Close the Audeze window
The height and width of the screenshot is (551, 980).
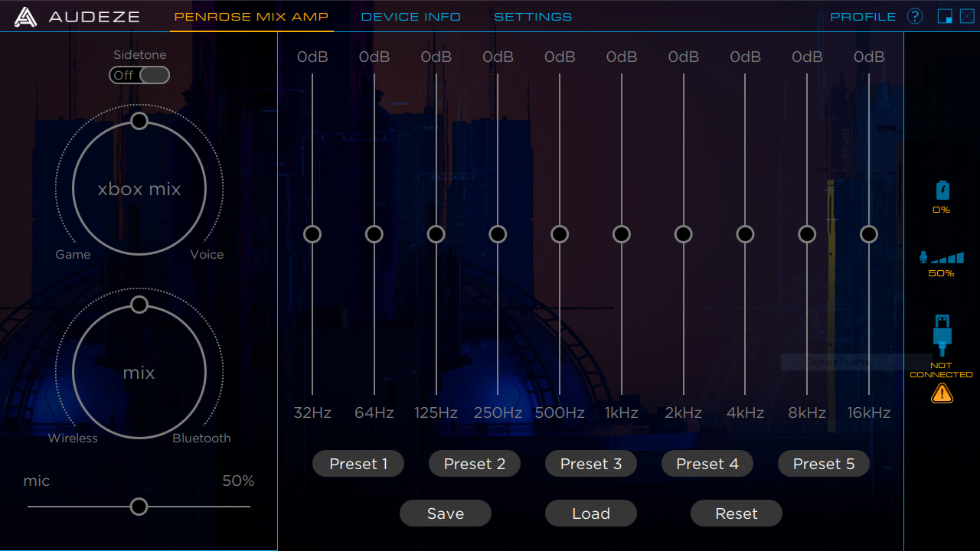[967, 16]
